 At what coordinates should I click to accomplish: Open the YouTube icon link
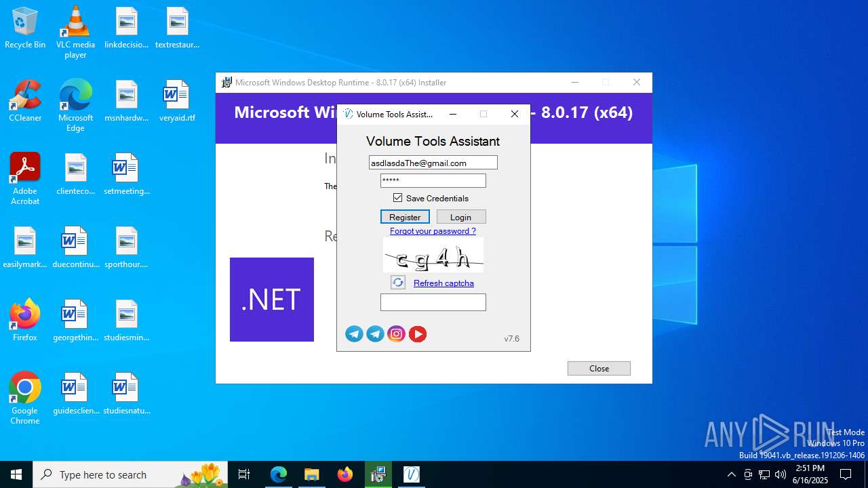coord(418,333)
